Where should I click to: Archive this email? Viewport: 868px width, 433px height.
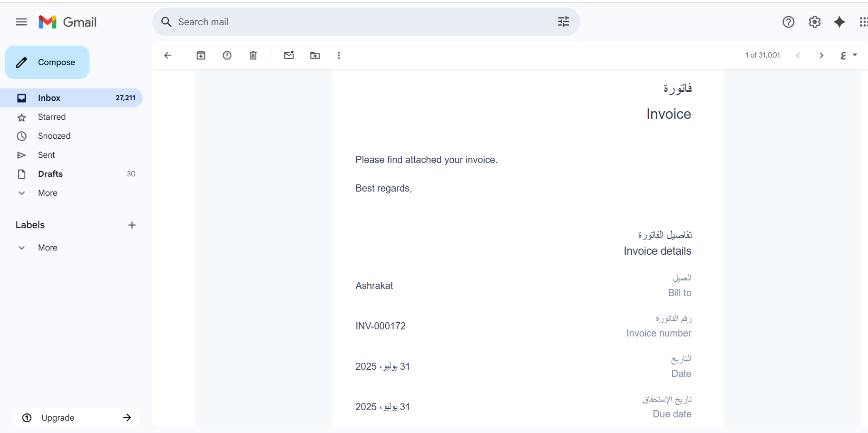[x=201, y=56]
